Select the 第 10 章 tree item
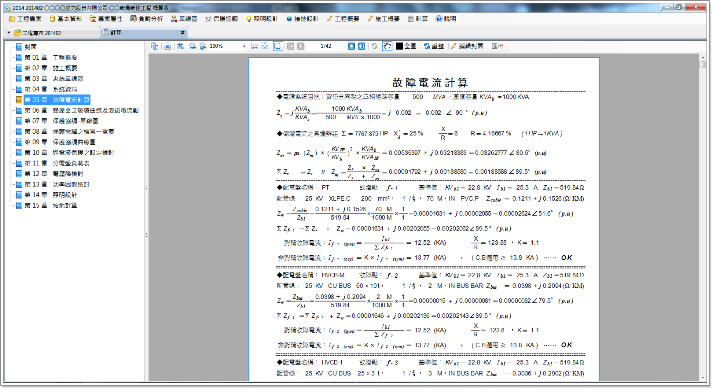The width and height of the screenshot is (712, 388). pyautogui.click(x=69, y=153)
